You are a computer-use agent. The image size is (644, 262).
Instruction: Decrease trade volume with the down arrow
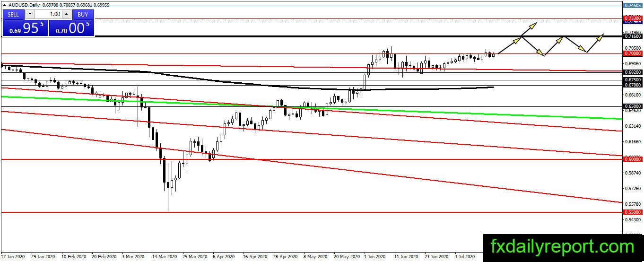click(30, 14)
